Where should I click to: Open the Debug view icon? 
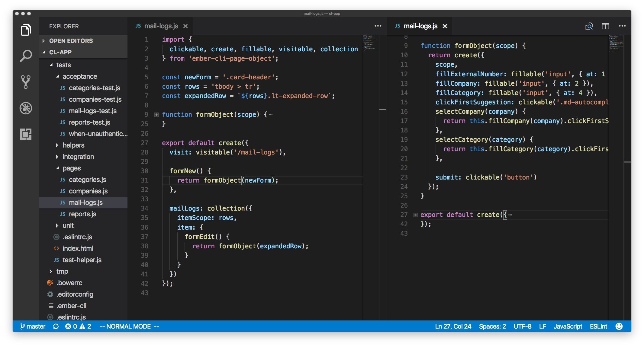(x=26, y=108)
